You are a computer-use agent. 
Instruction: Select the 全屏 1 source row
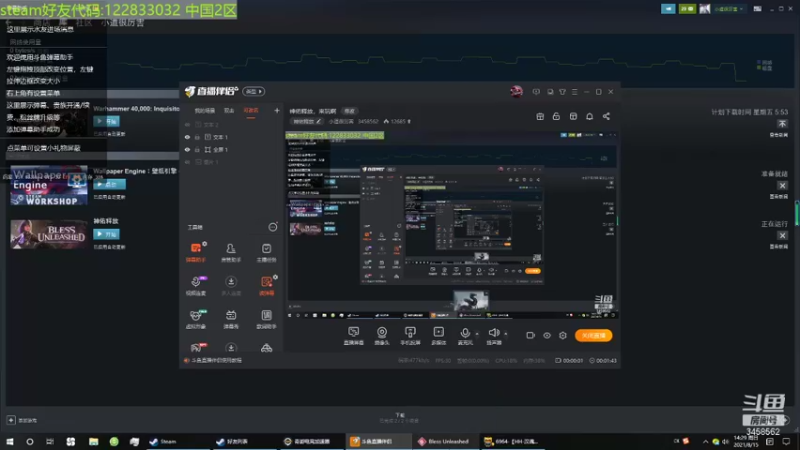coord(232,149)
